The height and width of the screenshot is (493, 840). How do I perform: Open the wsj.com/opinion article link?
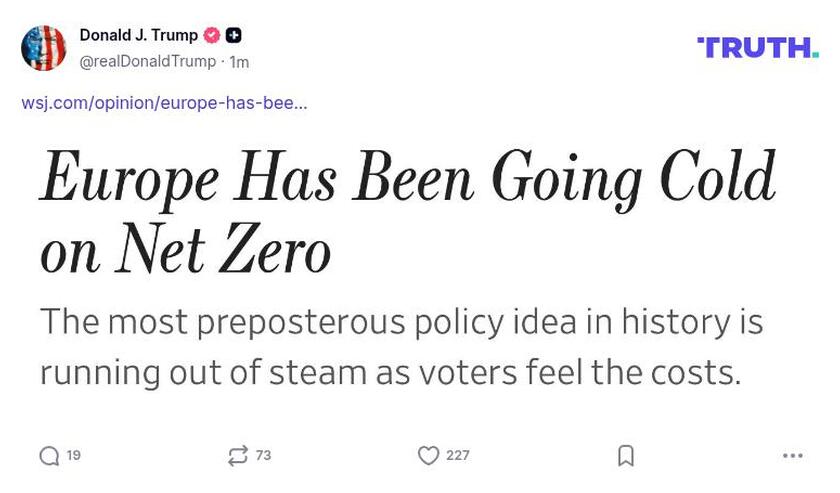pos(164,103)
